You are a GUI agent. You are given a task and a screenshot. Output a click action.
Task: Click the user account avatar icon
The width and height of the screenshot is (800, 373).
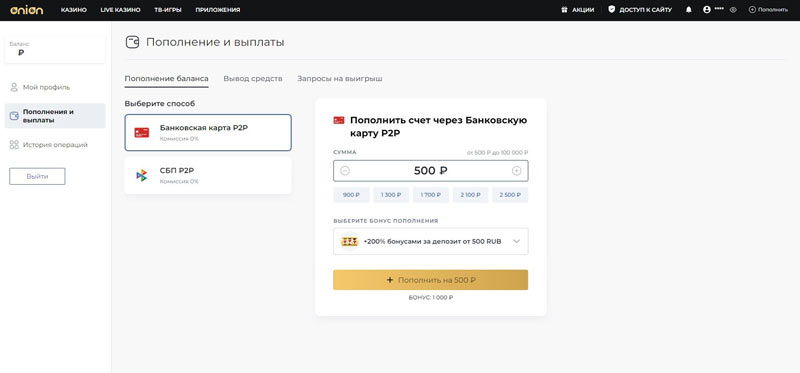(x=707, y=10)
